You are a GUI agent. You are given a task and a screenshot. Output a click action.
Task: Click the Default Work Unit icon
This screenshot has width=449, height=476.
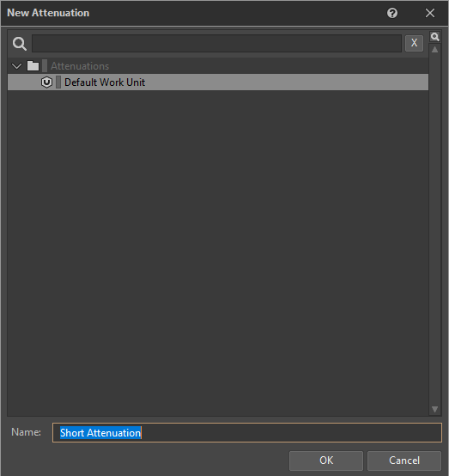point(46,82)
